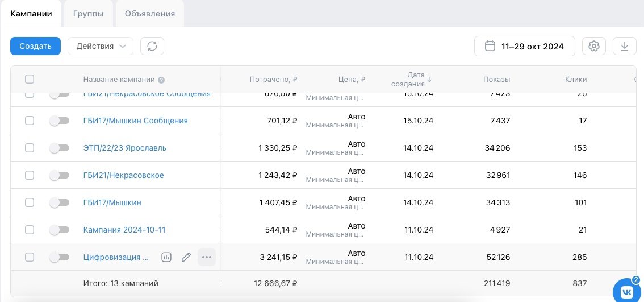Expand the Действия dropdown
This screenshot has height=302, width=644.
[x=101, y=46]
